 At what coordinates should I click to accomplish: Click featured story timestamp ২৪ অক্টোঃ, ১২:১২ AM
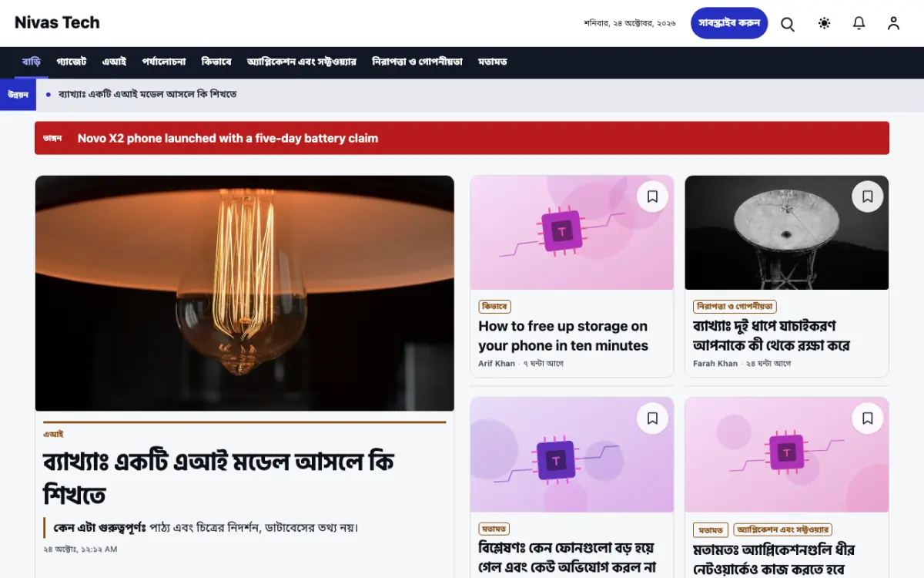[80, 549]
